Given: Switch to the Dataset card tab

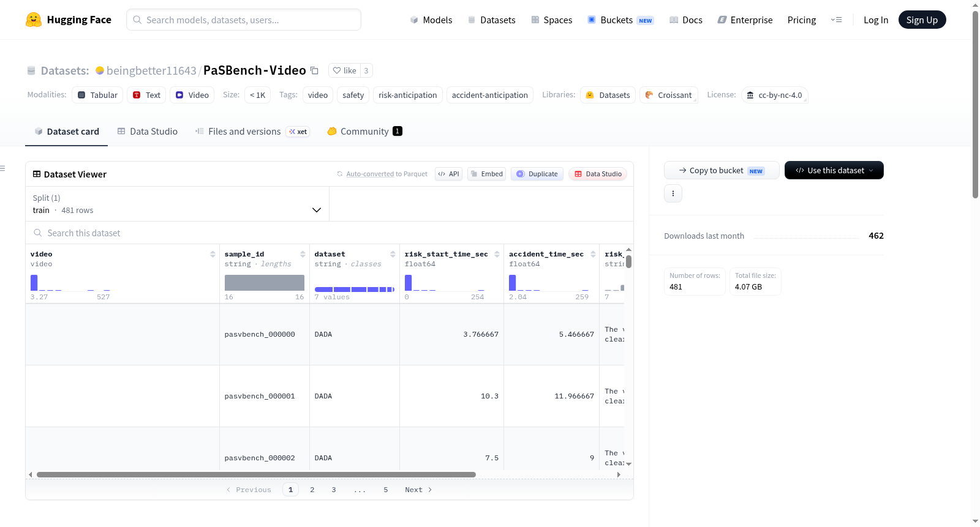Looking at the screenshot, I should 66,132.
